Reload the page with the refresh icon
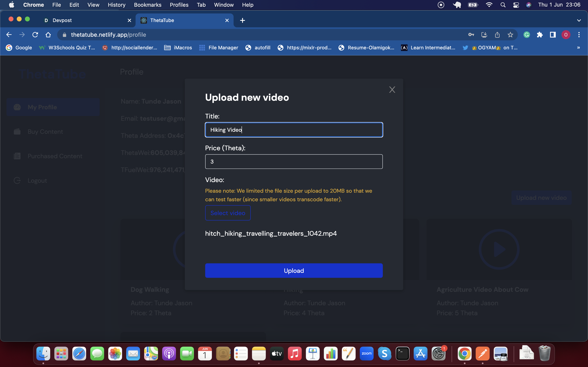 (x=35, y=35)
